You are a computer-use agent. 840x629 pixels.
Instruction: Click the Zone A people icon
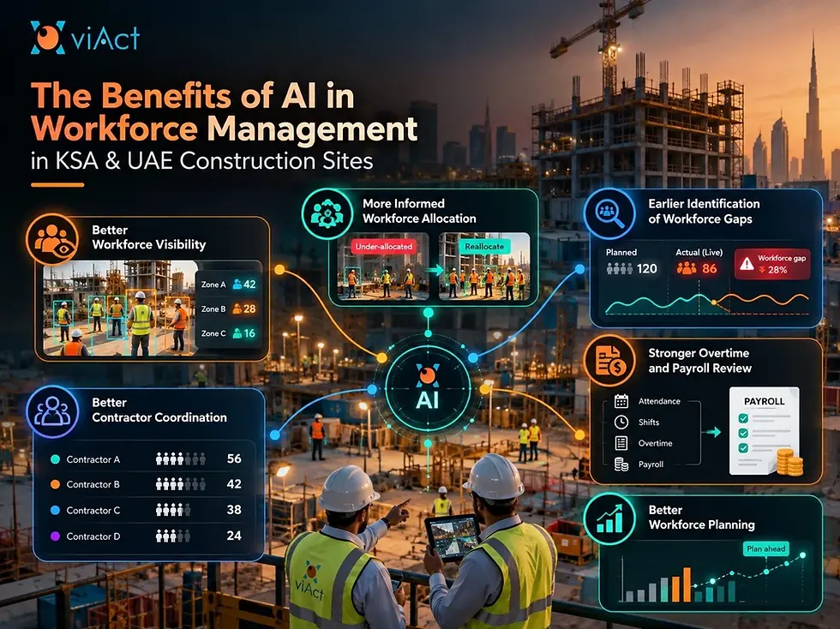click(237, 285)
